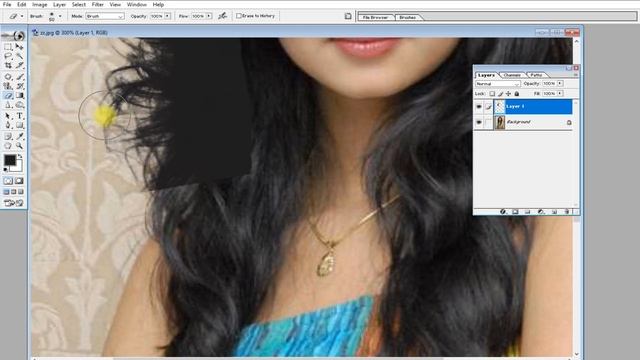Screen dimensions: 640x360
Task: Select the Type tool
Action: click(x=20, y=116)
